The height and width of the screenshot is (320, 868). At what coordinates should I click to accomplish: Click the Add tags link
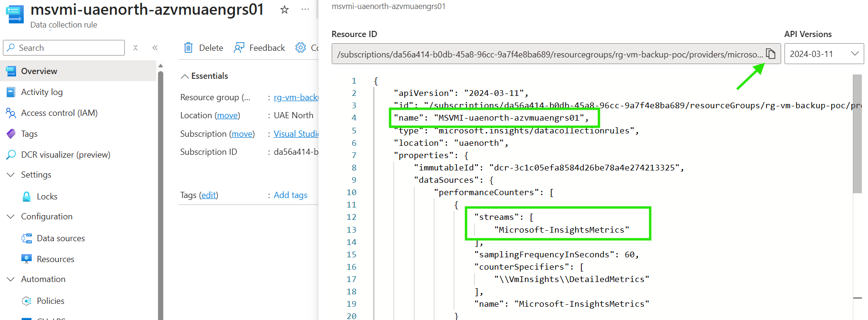[x=290, y=195]
